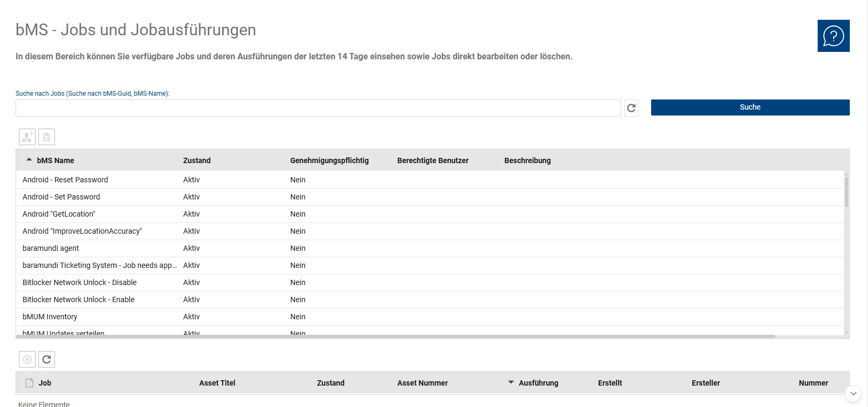The width and height of the screenshot is (868, 407).
Task: Click the Nummer column header
Action: coord(813,383)
